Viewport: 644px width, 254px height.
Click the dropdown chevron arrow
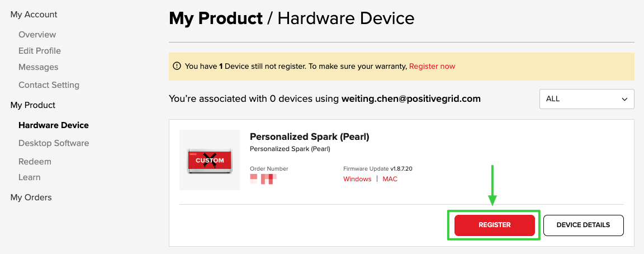coord(624,100)
